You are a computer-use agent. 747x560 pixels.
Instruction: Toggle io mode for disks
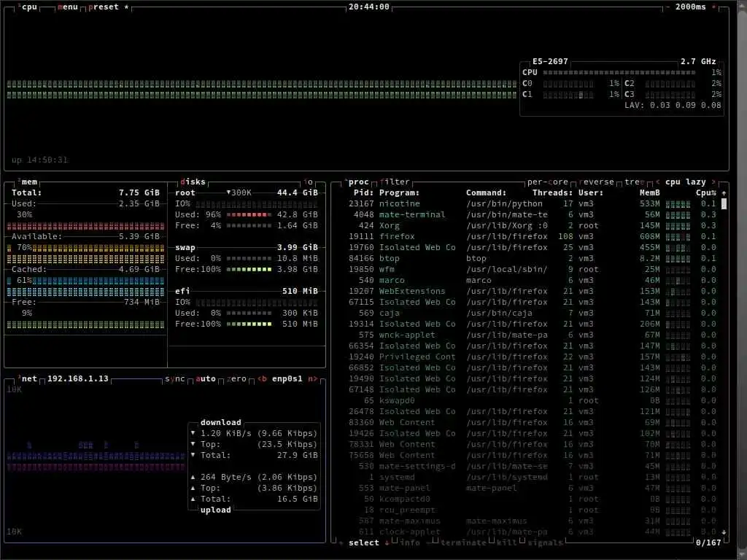pyautogui.click(x=309, y=182)
